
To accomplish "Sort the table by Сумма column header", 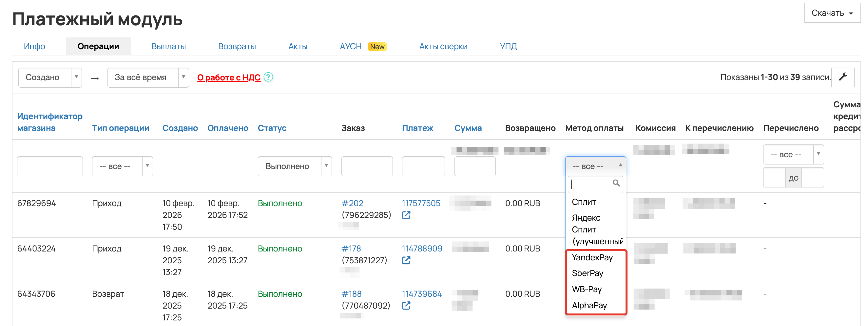I will (x=468, y=128).
